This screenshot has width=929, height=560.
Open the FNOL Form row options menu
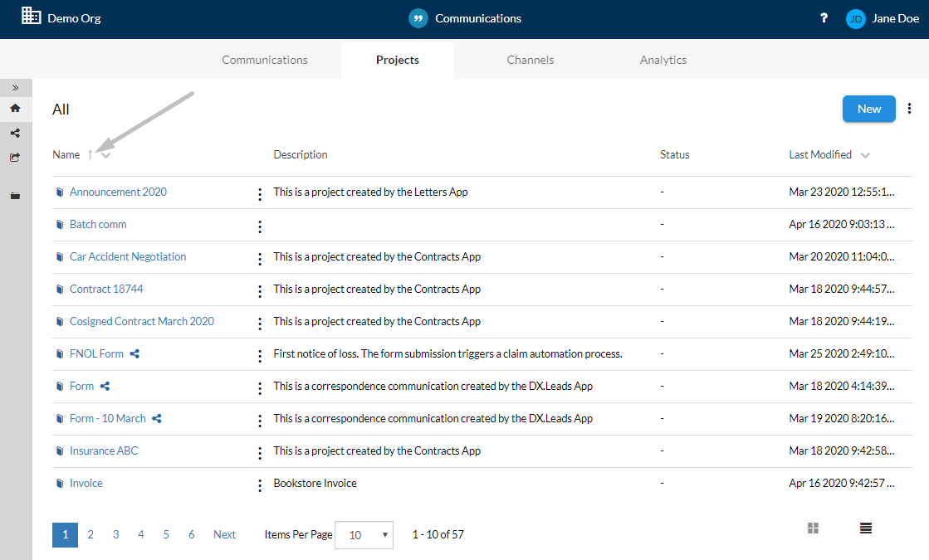(x=260, y=356)
